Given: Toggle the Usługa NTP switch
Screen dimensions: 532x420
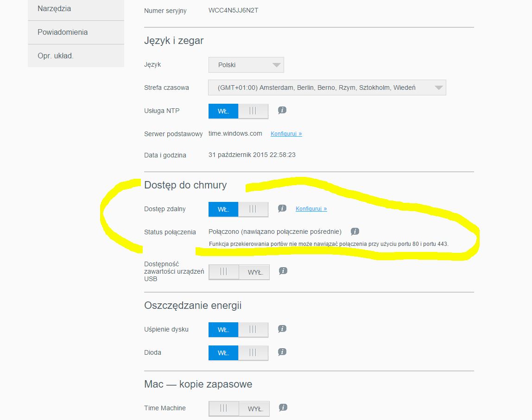Looking at the screenshot, I should click(x=238, y=111).
